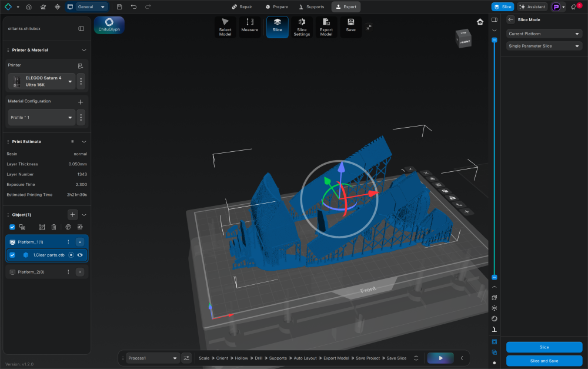
Task: Reset view with the viewport home icon
Action: coord(480,22)
